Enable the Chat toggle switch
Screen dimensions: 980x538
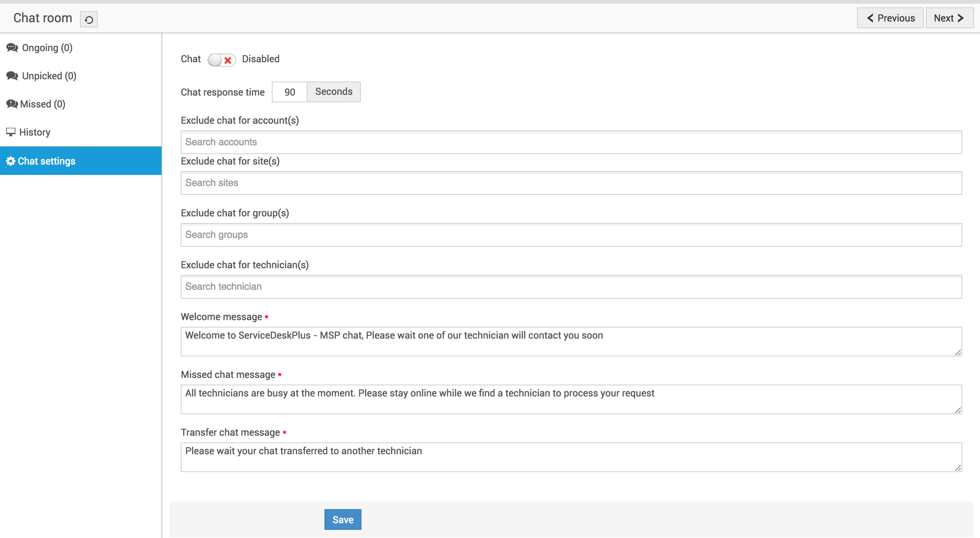pos(221,60)
